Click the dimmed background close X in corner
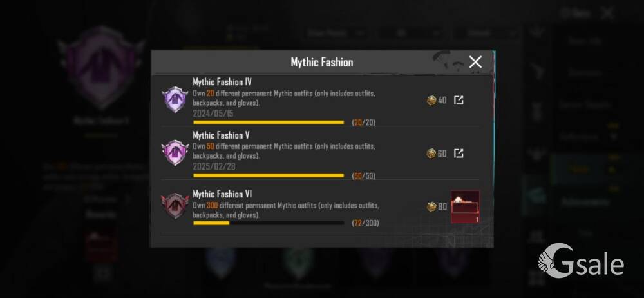Image resolution: width=644 pixels, height=298 pixels. 607,13
